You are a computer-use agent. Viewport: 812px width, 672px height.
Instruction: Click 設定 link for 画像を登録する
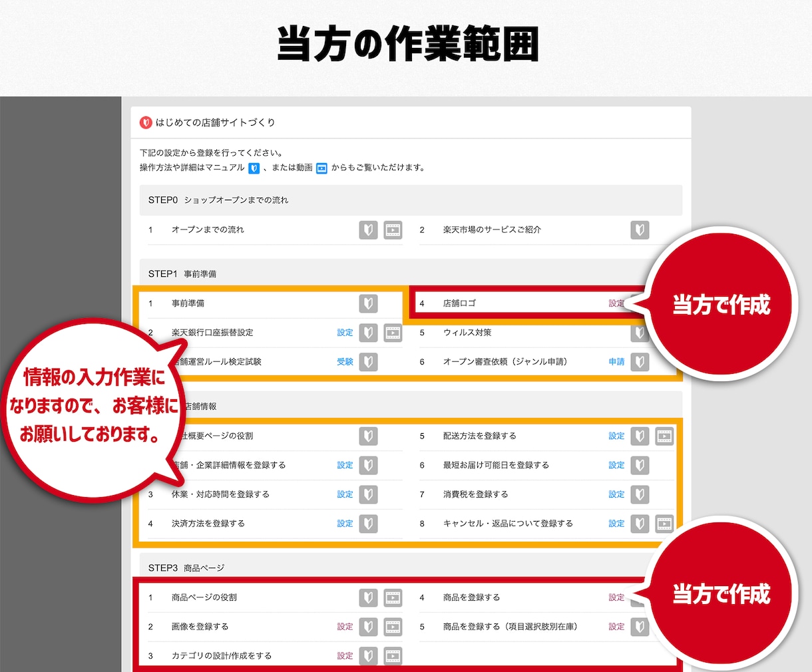[345, 627]
